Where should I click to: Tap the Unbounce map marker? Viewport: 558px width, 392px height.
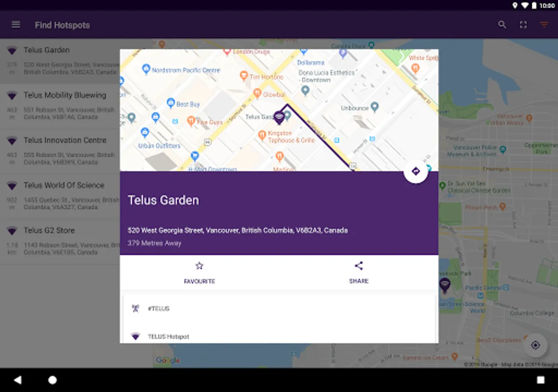tap(374, 107)
